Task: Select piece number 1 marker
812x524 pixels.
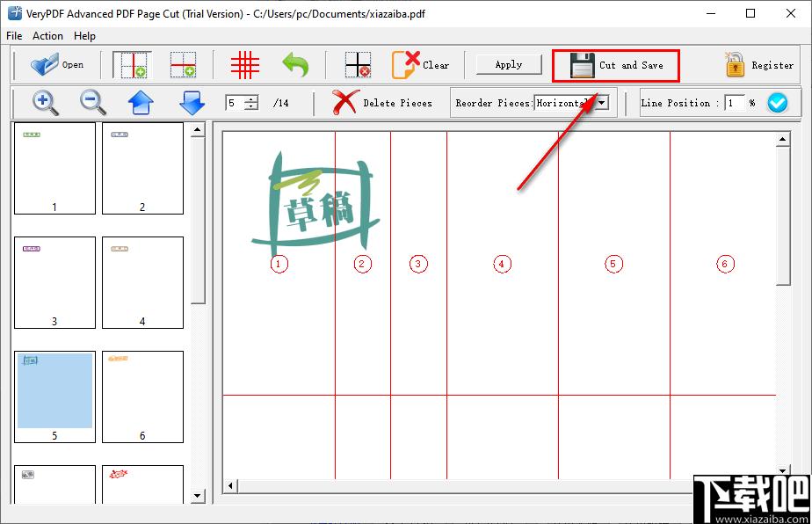Action: tap(279, 264)
